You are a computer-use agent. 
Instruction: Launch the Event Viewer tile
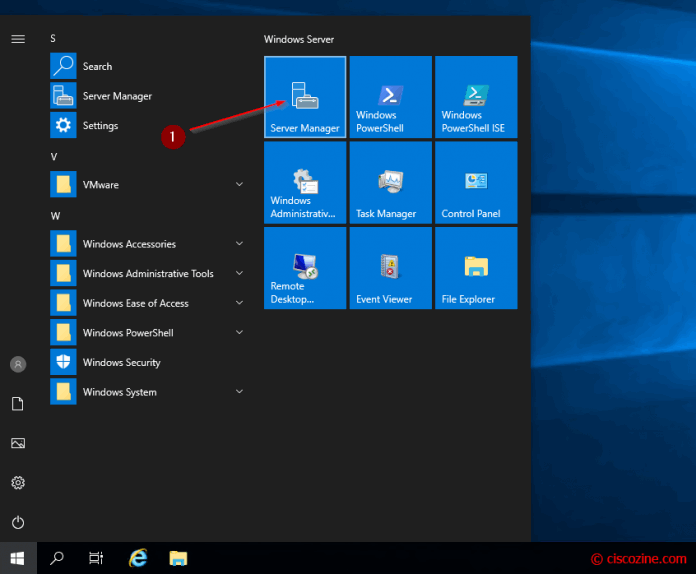pyautogui.click(x=390, y=268)
